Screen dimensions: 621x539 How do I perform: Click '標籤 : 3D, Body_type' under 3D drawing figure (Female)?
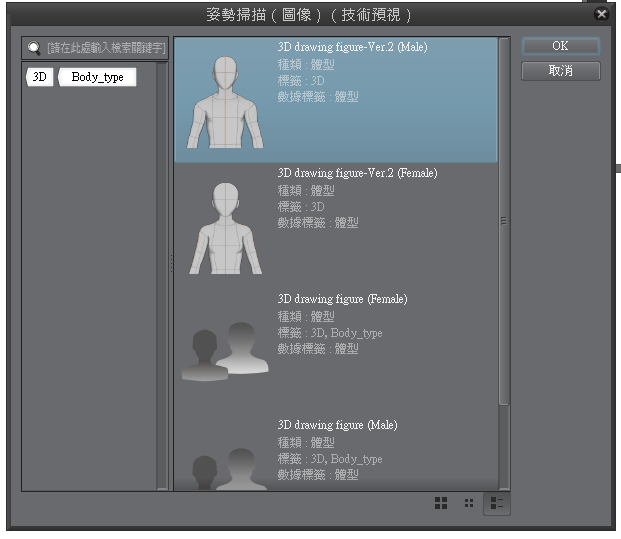pyautogui.click(x=330, y=333)
